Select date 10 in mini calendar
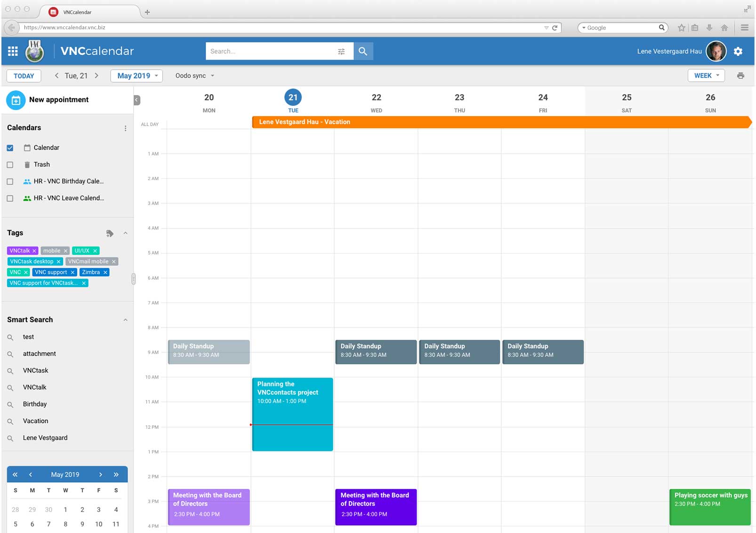This screenshot has height=533, width=756. pyautogui.click(x=99, y=524)
